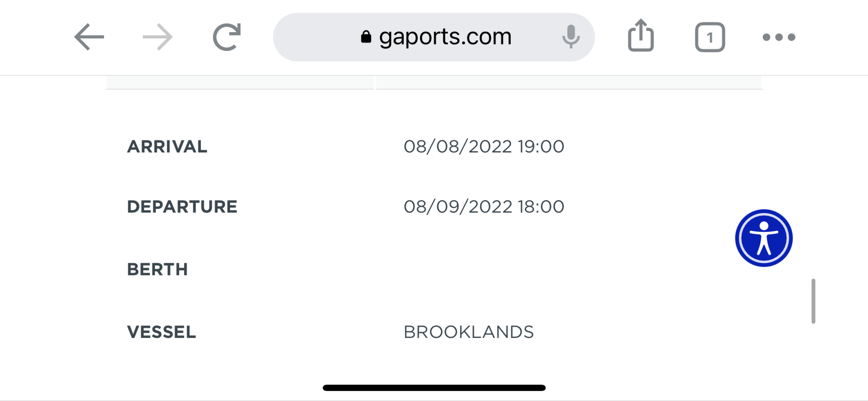This screenshot has height=401, width=868.
Task: Tap the home indicator bar
Action: (434, 388)
